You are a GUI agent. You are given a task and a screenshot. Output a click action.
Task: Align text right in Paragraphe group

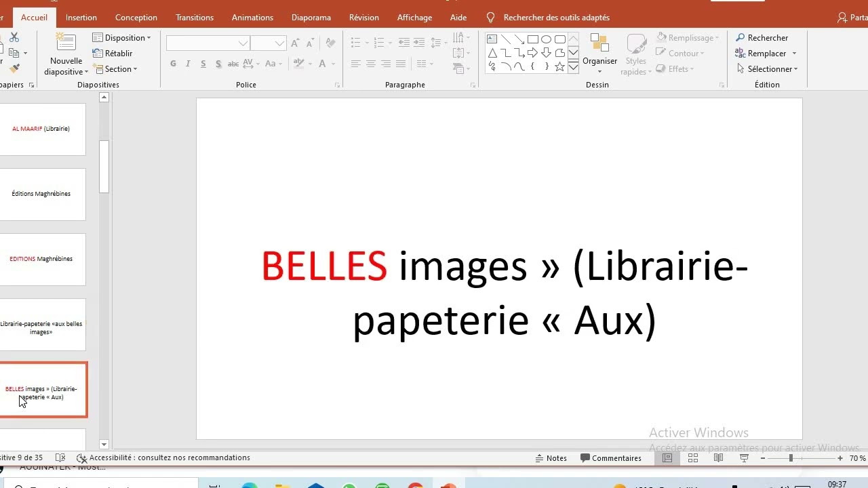click(x=385, y=64)
